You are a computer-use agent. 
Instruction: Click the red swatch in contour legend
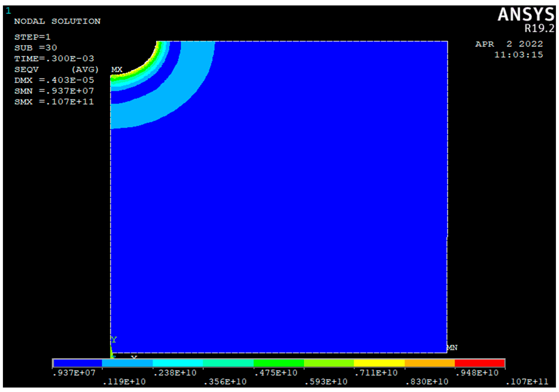pos(479,363)
